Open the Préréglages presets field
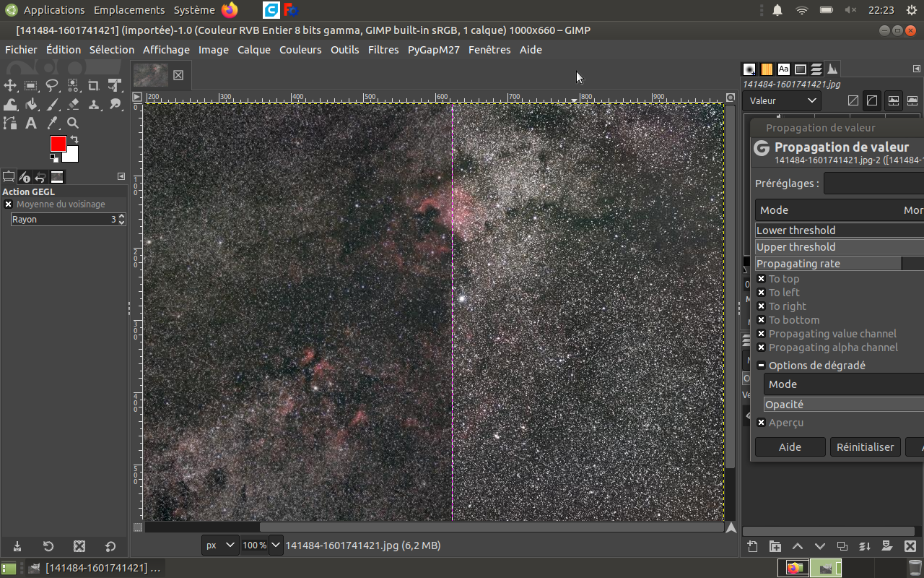Viewport: 924px width, 578px height. click(873, 184)
